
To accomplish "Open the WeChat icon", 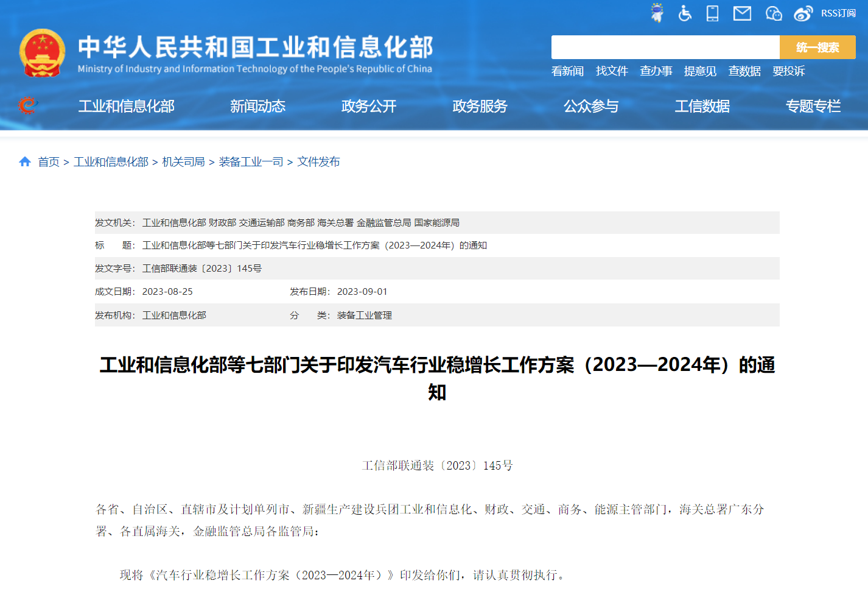I will pyautogui.click(x=774, y=13).
